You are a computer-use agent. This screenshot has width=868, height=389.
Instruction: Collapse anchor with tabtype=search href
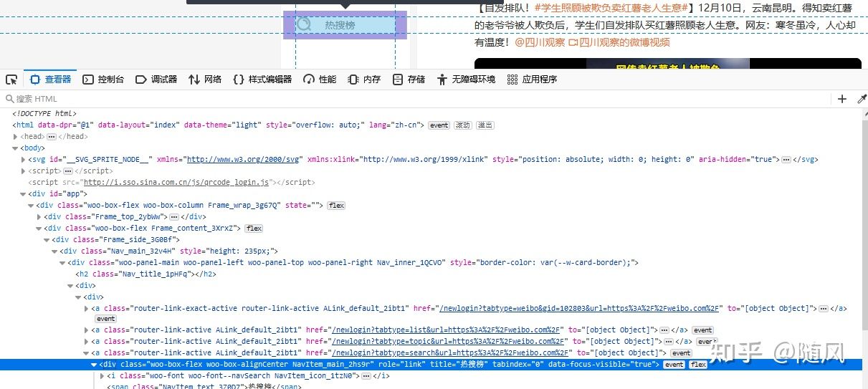click(86, 353)
